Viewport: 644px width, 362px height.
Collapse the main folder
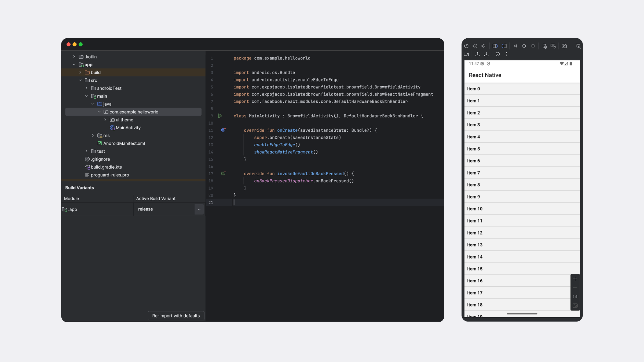point(86,96)
